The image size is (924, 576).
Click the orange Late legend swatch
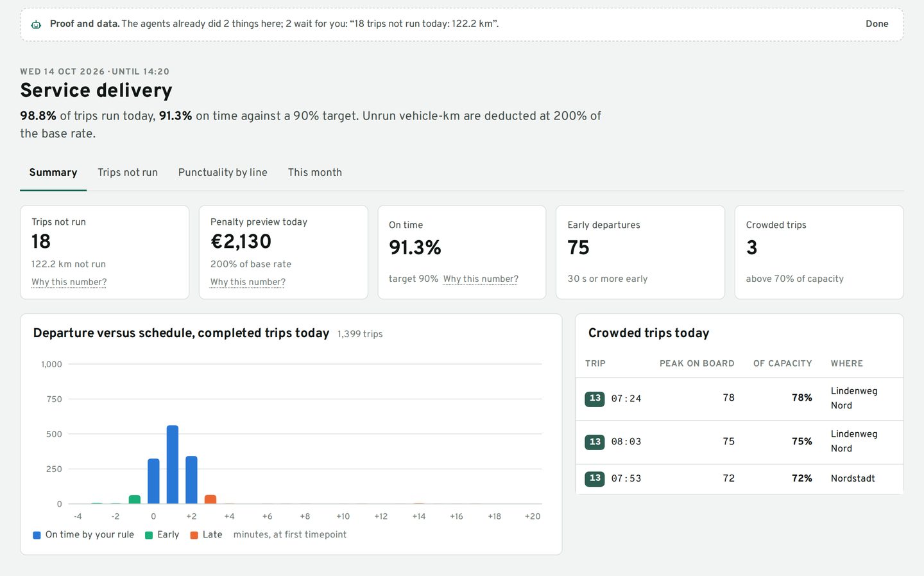click(194, 535)
